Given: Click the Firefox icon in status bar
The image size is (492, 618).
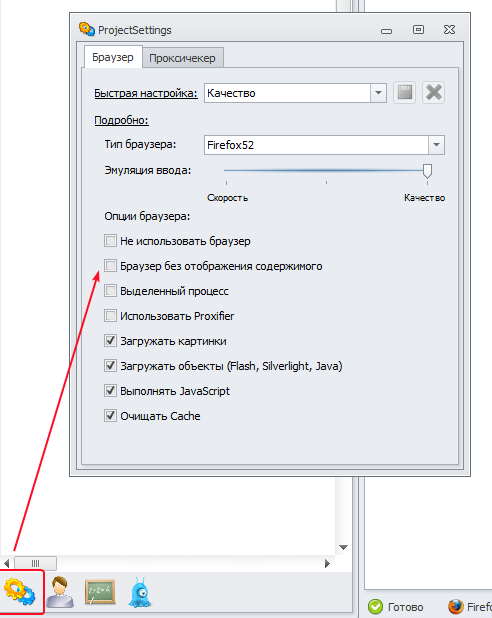Looking at the screenshot, I should 456,607.
